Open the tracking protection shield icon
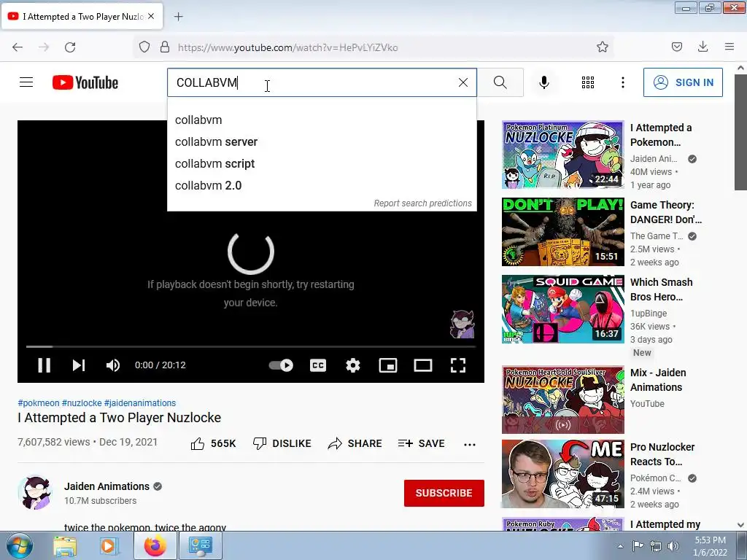 tap(144, 47)
